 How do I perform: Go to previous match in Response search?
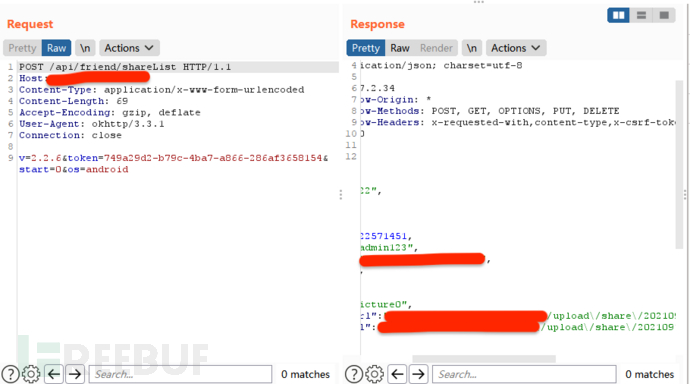coord(397,374)
